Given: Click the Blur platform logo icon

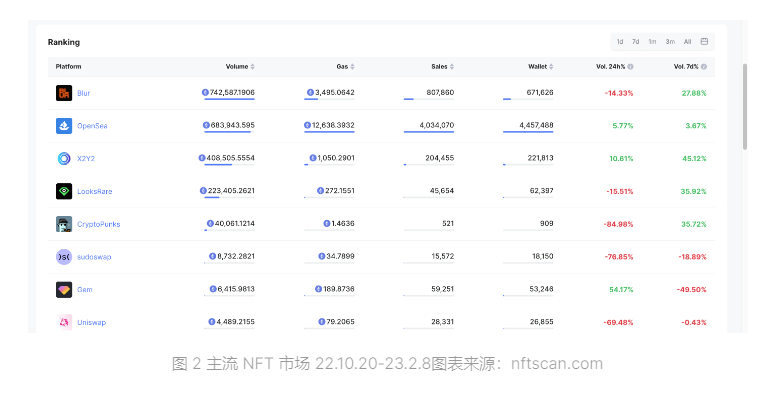Looking at the screenshot, I should coord(64,93).
